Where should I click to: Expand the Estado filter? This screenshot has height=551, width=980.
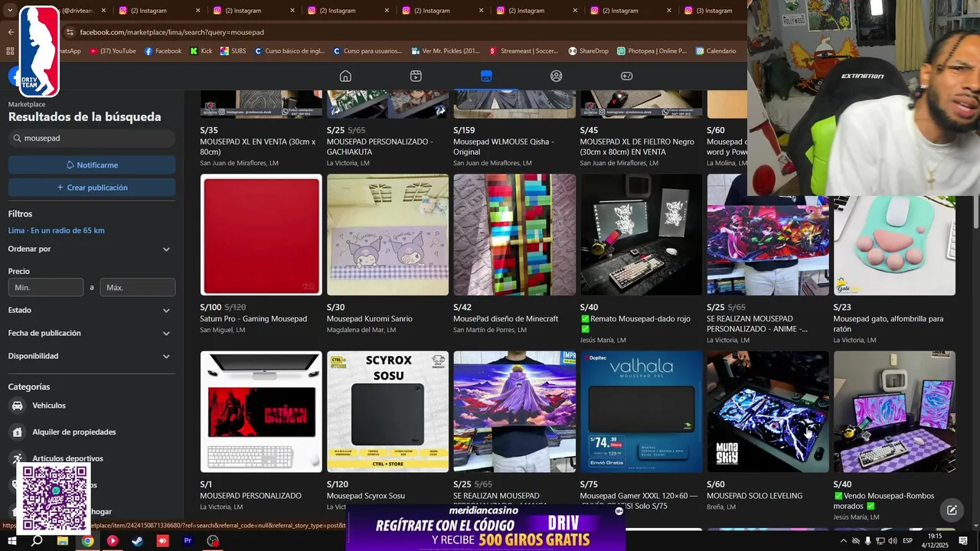(x=92, y=310)
